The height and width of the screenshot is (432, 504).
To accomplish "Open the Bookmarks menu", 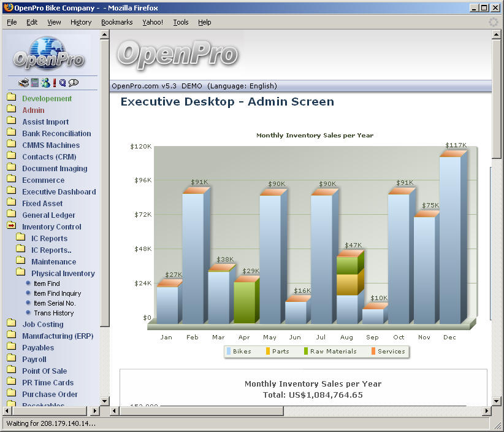I will 116,22.
